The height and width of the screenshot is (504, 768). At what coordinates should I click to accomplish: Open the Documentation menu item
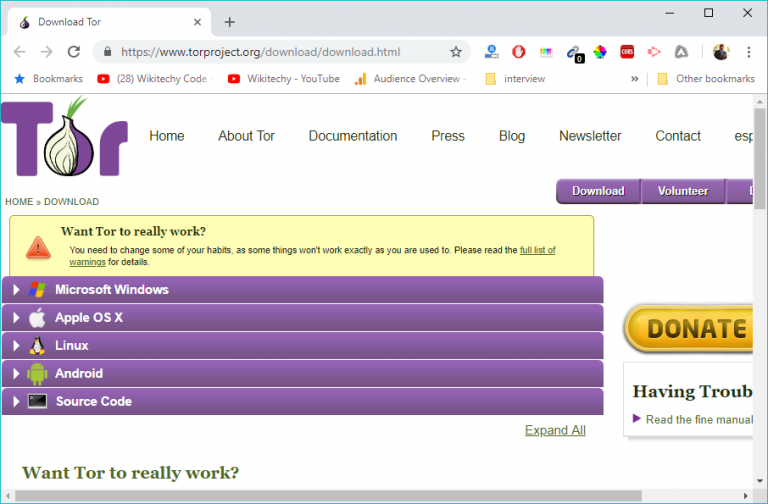pos(352,136)
